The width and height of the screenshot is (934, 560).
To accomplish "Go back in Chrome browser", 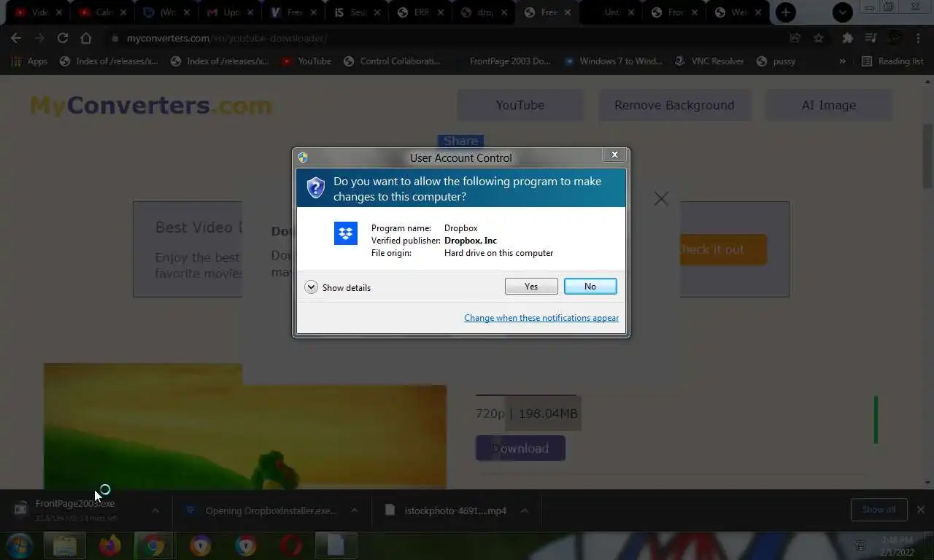I will (16, 38).
